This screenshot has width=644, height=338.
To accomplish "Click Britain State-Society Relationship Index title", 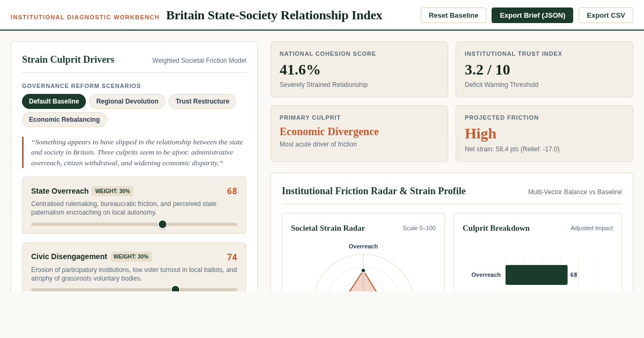I will pyautogui.click(x=274, y=15).
